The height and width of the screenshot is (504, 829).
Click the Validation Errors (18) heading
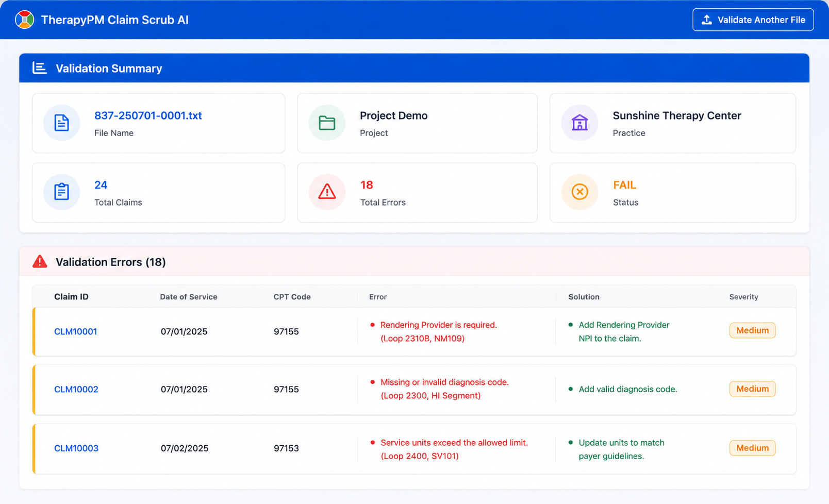111,262
